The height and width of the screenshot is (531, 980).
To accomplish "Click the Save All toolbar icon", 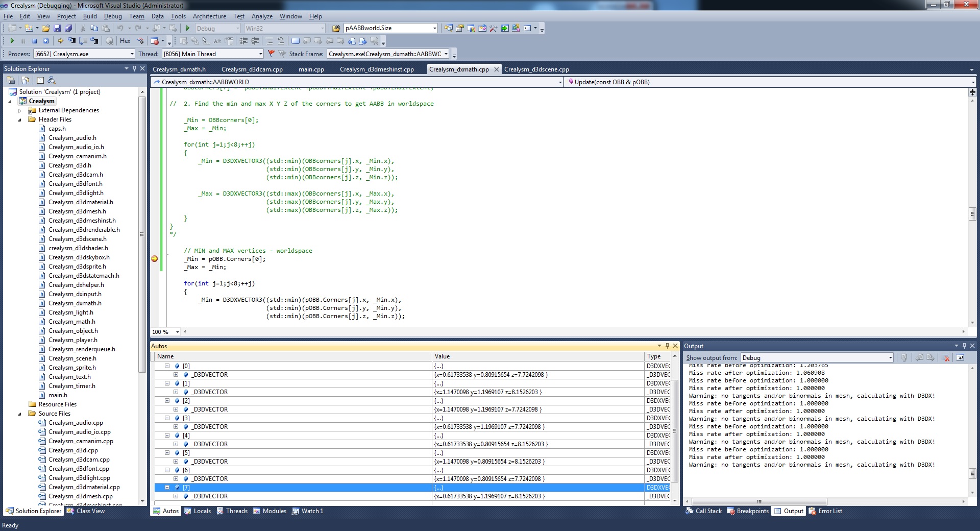I will [68, 29].
